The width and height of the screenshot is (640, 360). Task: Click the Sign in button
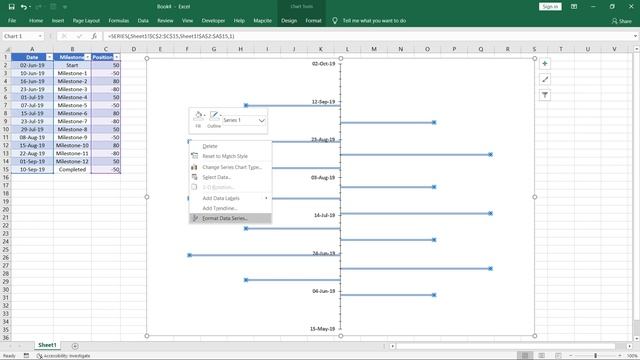point(550,7)
